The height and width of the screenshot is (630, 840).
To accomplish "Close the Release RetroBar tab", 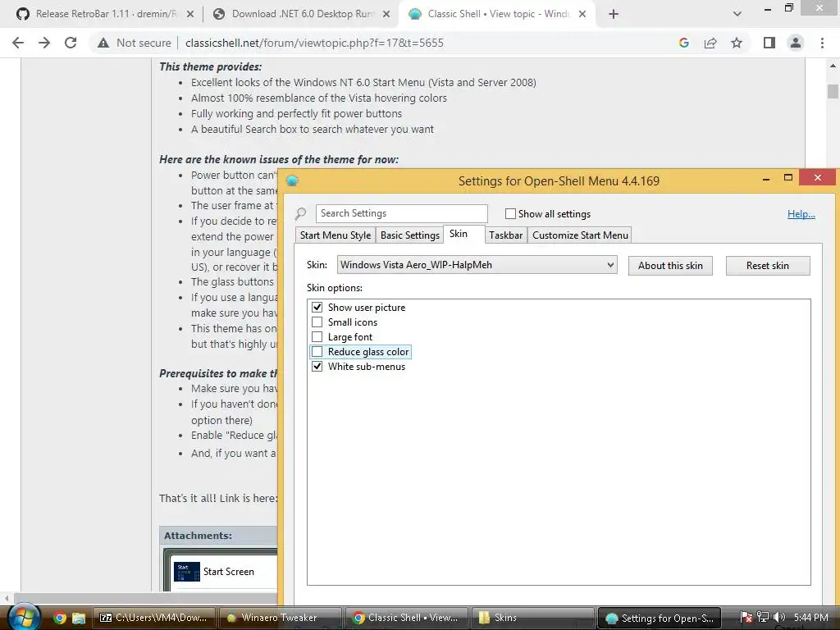I will tap(189, 14).
